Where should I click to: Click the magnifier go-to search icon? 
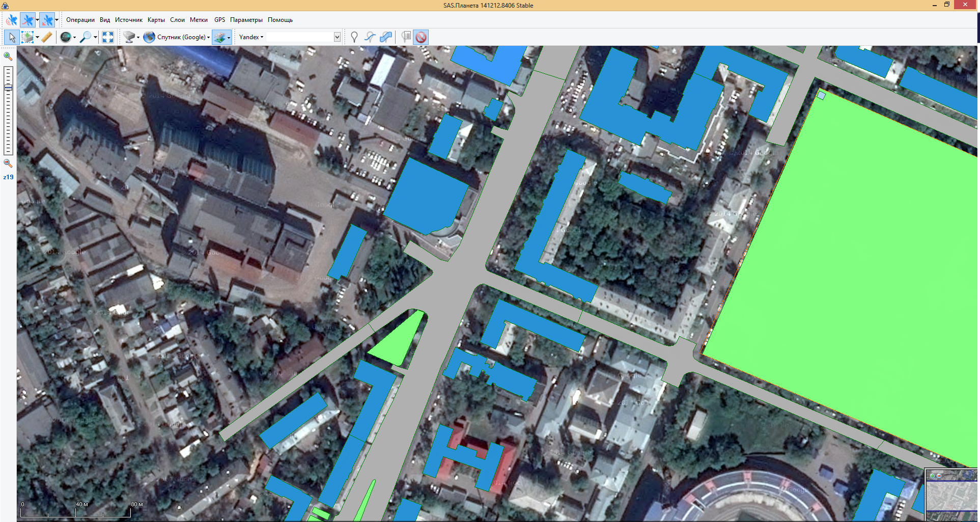coord(86,37)
